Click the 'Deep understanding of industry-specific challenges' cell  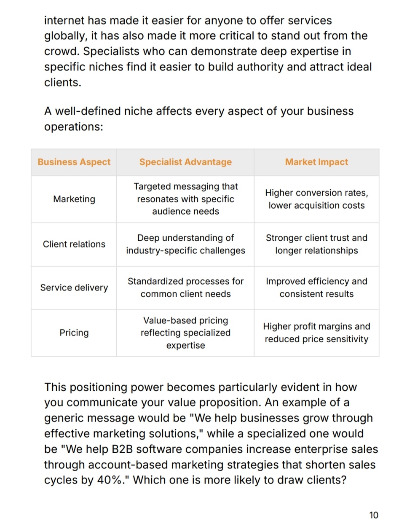185,244
